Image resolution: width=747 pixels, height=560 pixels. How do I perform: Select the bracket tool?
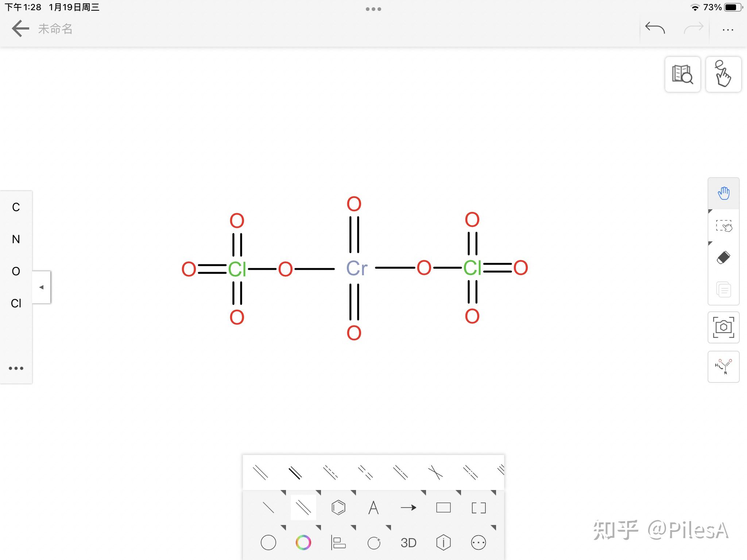click(479, 507)
